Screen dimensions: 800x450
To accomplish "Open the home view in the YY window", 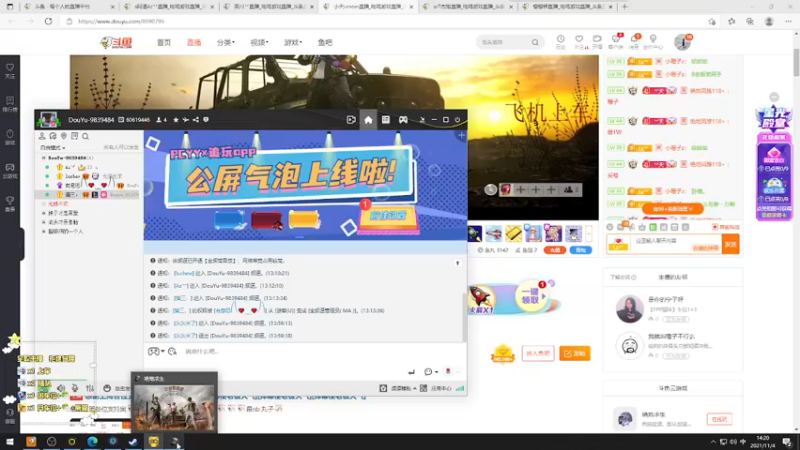I will (x=368, y=120).
